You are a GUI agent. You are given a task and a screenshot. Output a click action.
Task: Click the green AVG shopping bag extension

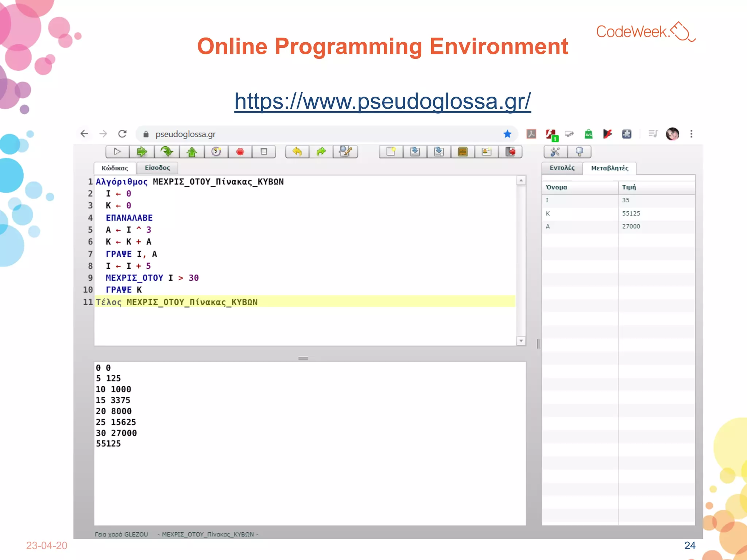[x=588, y=134]
